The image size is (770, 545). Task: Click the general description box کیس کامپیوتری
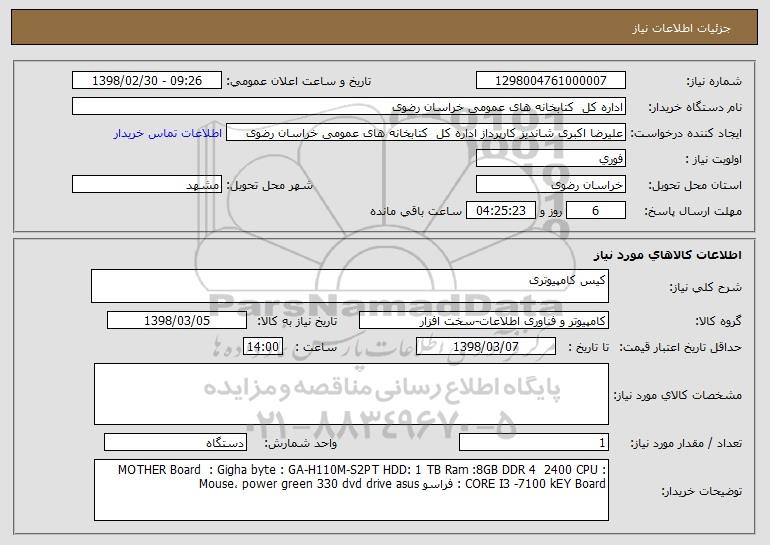[x=350, y=286]
